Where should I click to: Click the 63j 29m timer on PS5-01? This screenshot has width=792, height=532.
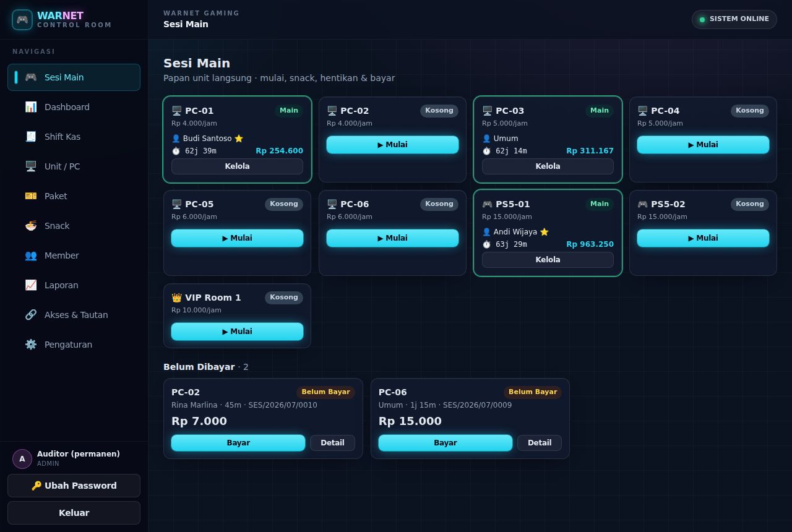tap(511, 244)
